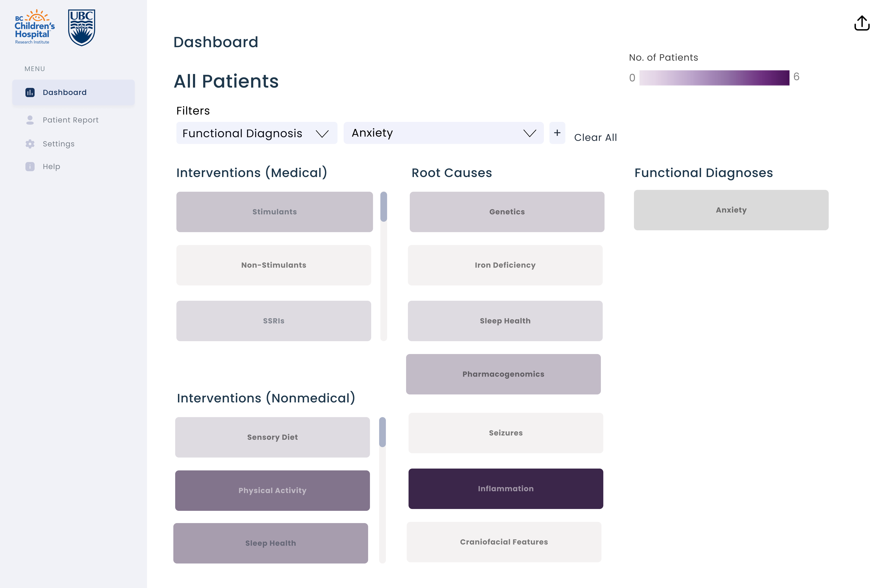
Task: Click the chevron arrow on the Anxiety dropdown
Action: click(530, 134)
